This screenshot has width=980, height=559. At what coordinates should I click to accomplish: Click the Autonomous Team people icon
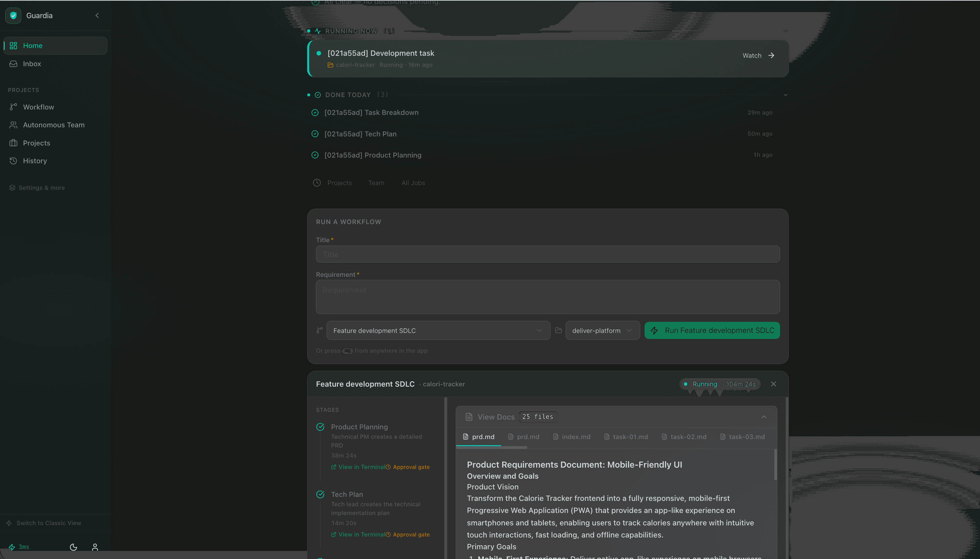coord(13,125)
